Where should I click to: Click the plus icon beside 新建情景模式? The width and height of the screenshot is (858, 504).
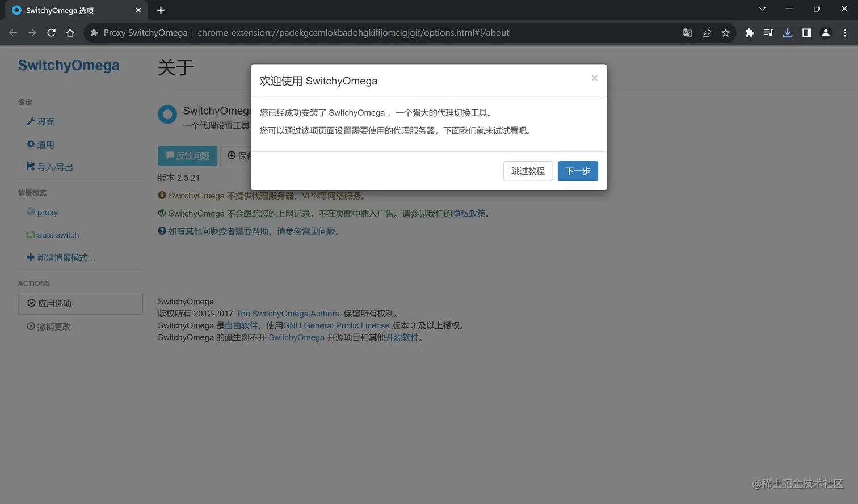[x=31, y=257]
